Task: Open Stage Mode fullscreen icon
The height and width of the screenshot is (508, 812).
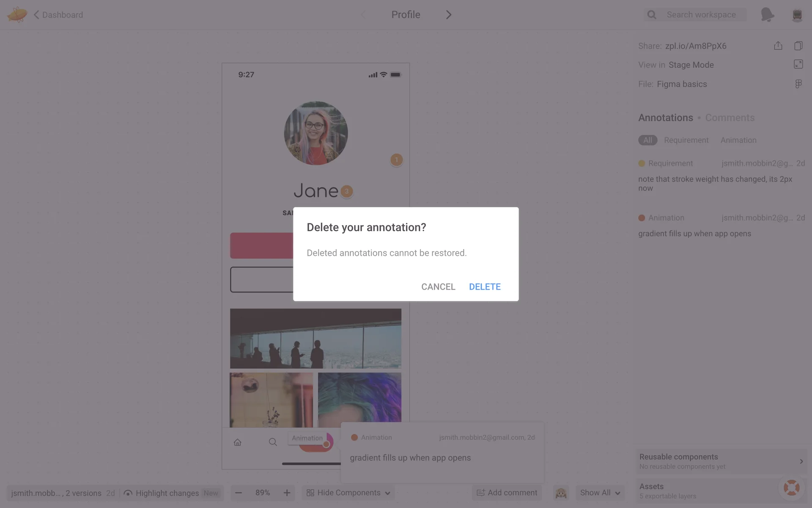Action: pyautogui.click(x=798, y=64)
